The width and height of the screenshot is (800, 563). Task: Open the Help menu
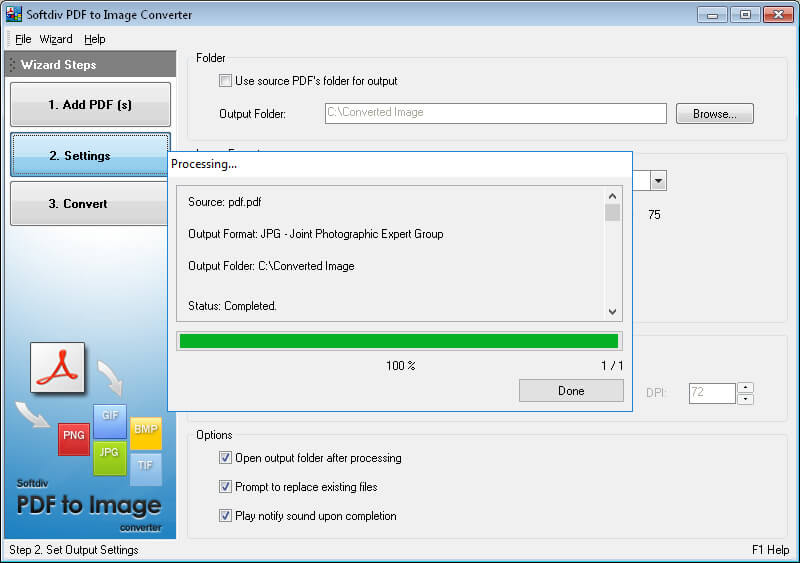(x=94, y=39)
